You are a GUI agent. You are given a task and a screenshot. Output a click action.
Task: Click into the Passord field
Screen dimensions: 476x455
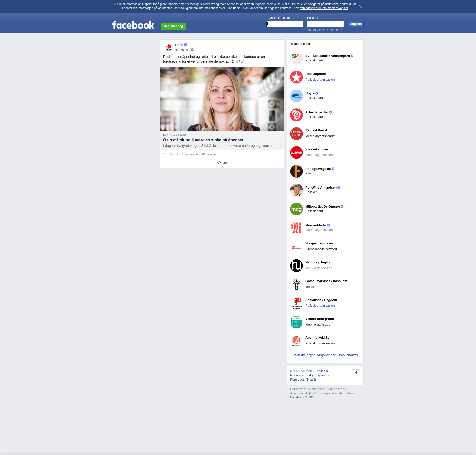325,24
